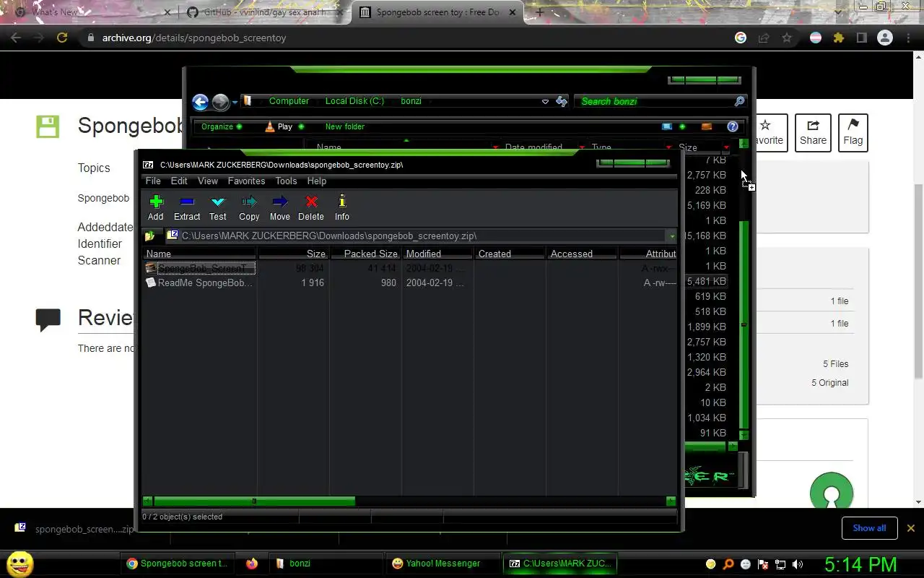The width and height of the screenshot is (924, 578).
Task: Click the Chrome address bar
Action: click(404, 38)
